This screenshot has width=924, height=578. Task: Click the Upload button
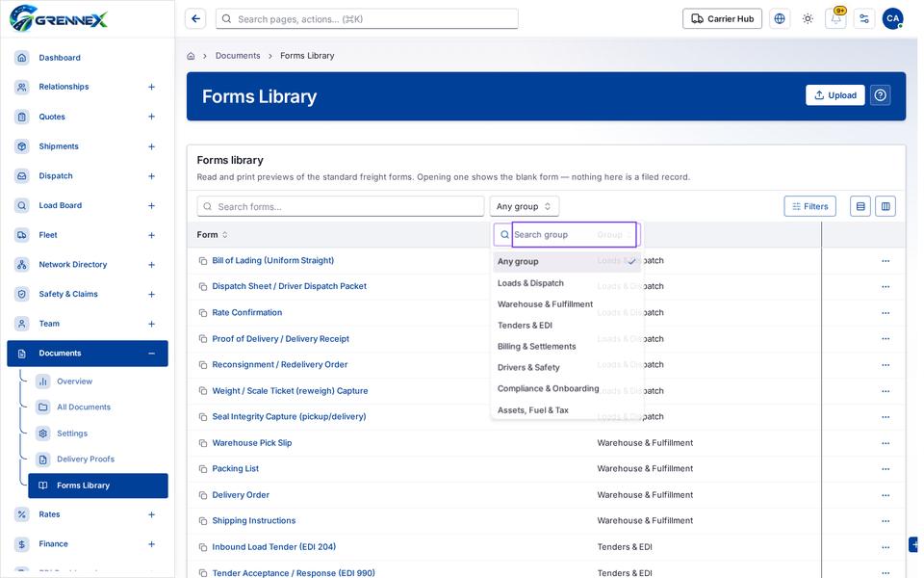coord(835,95)
